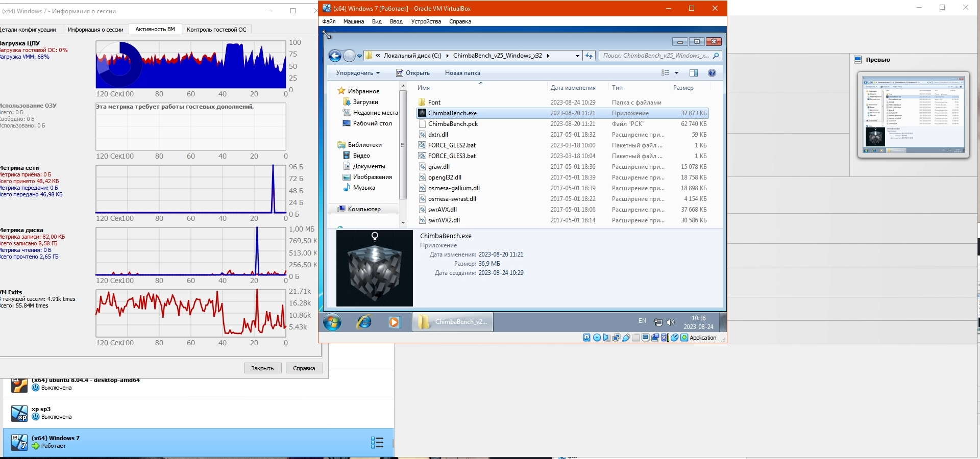Click the Новая папка button
The image size is (980, 459).
462,73
